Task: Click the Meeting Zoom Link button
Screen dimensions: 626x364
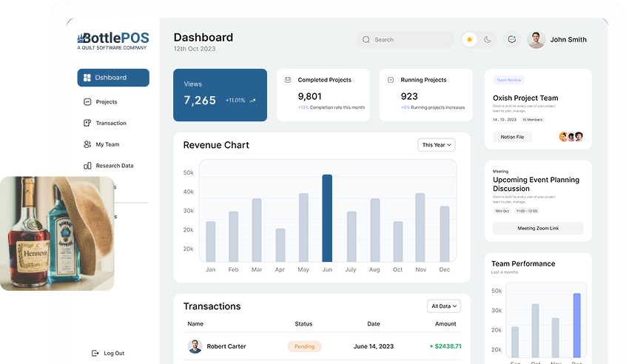Action: (538, 229)
